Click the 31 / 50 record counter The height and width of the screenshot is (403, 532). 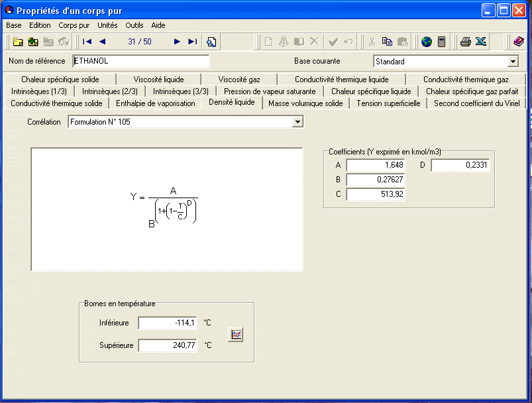pos(139,42)
